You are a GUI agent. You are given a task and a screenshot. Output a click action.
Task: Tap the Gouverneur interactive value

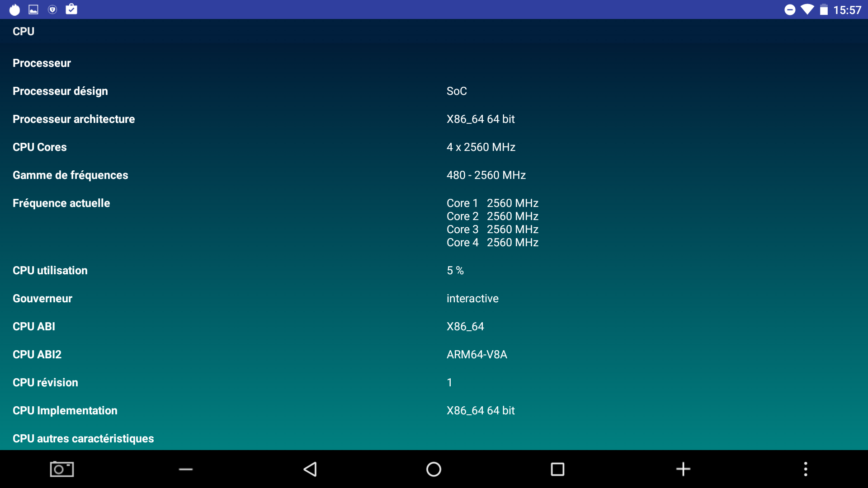(472, 298)
